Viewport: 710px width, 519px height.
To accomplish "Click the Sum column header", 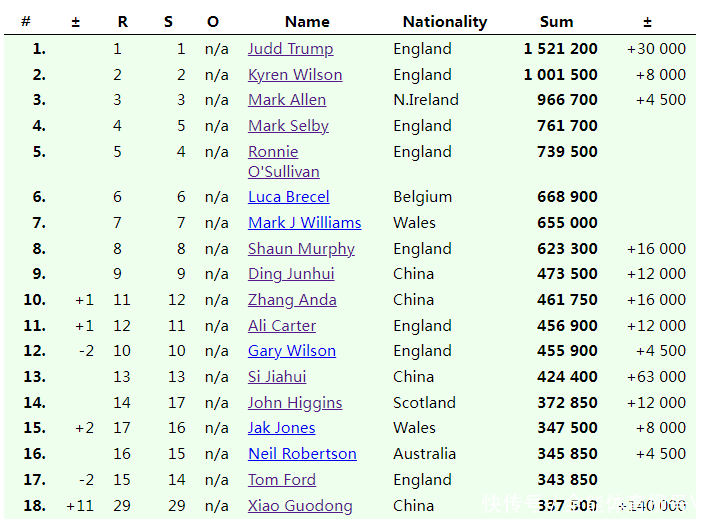I will point(556,21).
